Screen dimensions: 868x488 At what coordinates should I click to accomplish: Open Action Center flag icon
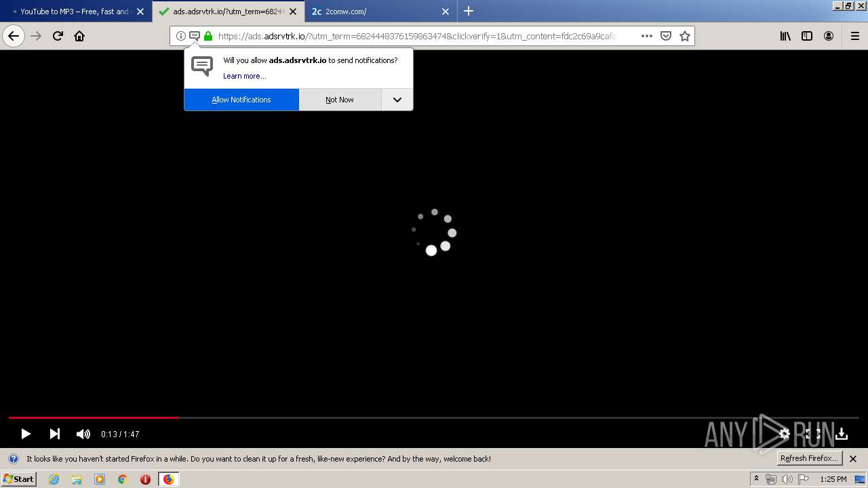(804, 479)
